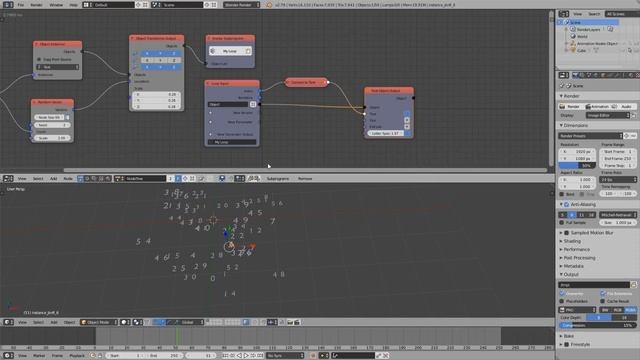Screen dimensions: 640x360
Task: Click the record auto-keyframe icon in timeline
Action: [313, 356]
